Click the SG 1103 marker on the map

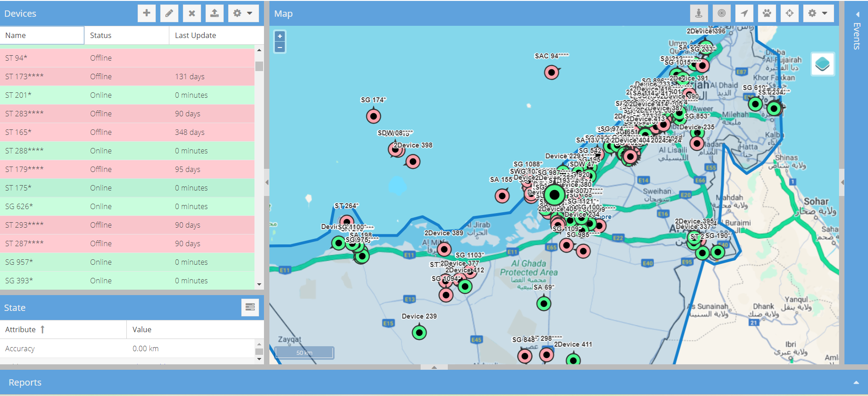[470, 271]
